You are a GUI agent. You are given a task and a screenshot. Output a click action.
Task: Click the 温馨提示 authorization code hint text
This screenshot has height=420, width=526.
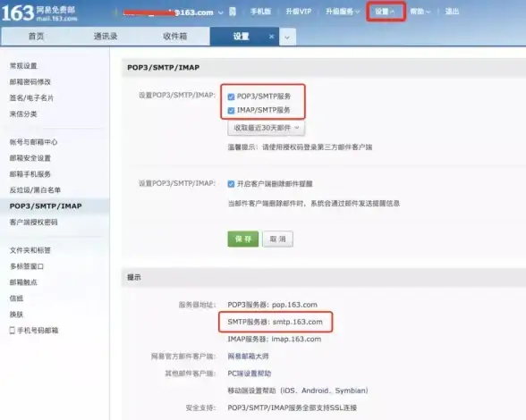300,147
